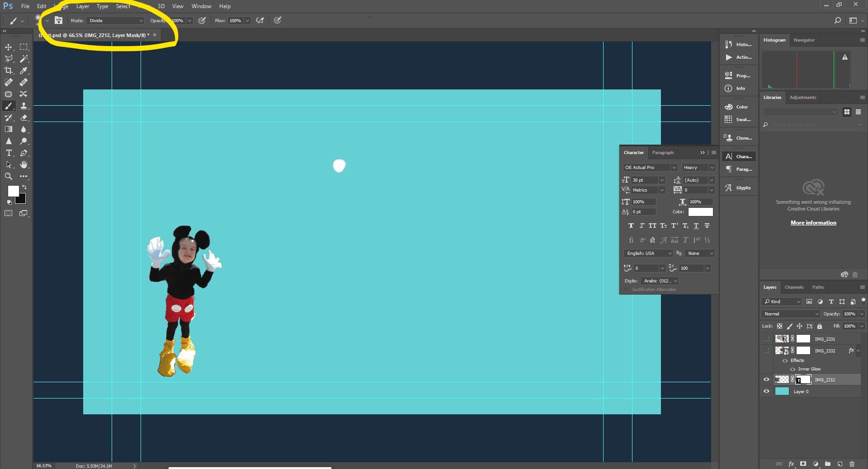Select the Rectangular Marquee tool
The width and height of the screenshot is (868, 469).
coord(24,47)
